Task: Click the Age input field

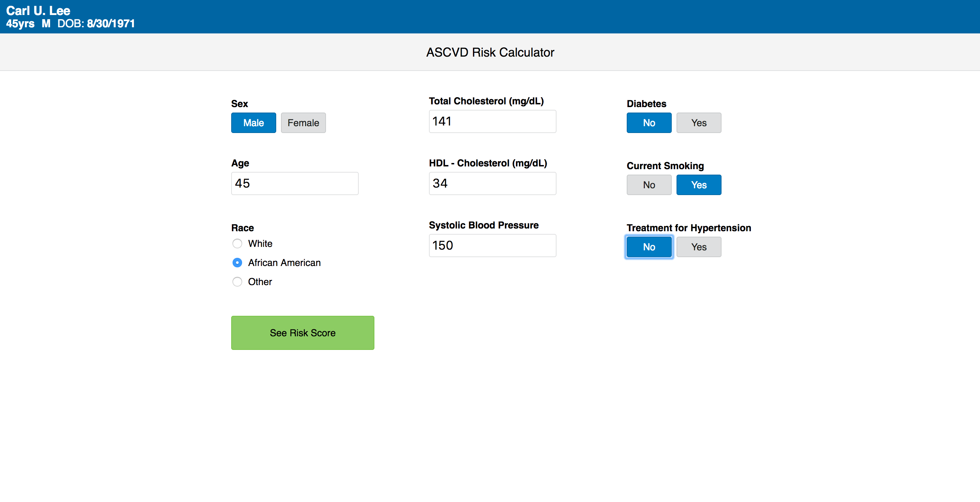Action: point(295,183)
